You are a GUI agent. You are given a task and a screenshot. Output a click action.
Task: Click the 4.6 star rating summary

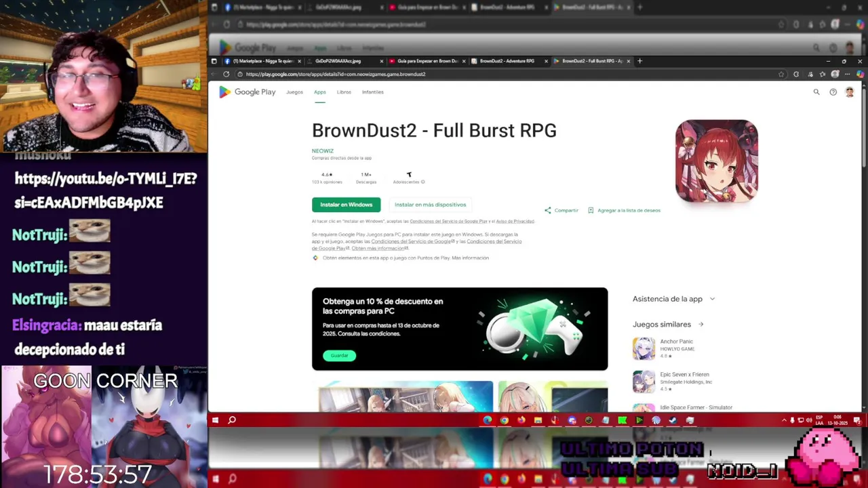pos(327,178)
